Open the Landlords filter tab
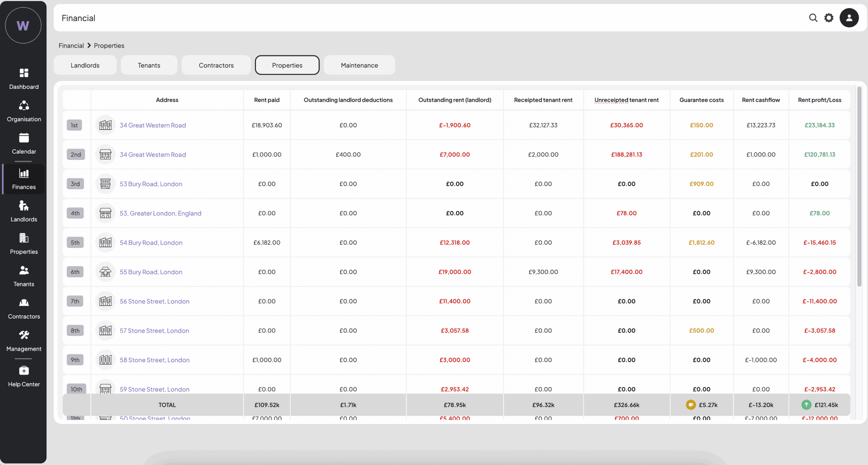Image resolution: width=868 pixels, height=465 pixels. pos(85,65)
